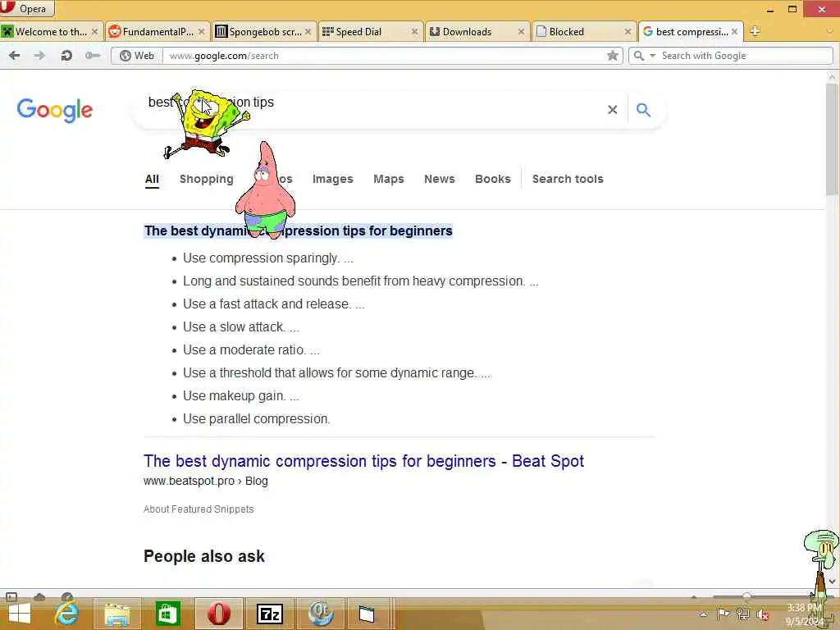Close the Downloads tab
840x630 pixels.
coord(521,32)
